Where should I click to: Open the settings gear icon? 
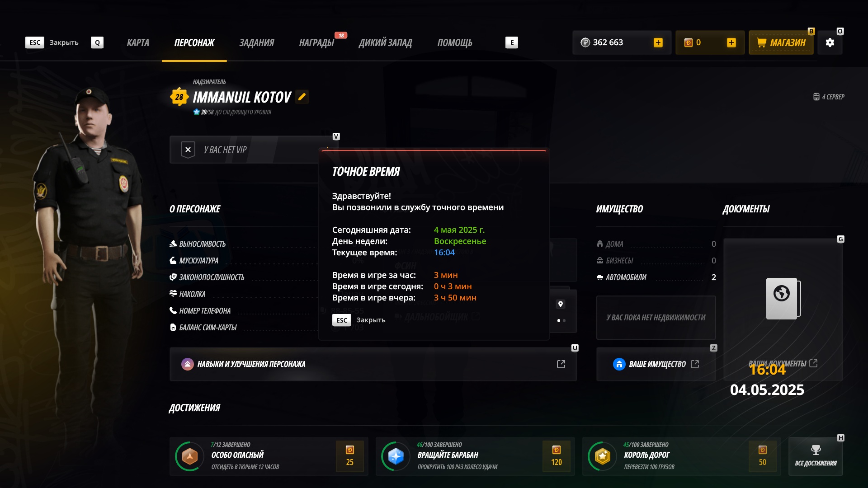tap(830, 42)
